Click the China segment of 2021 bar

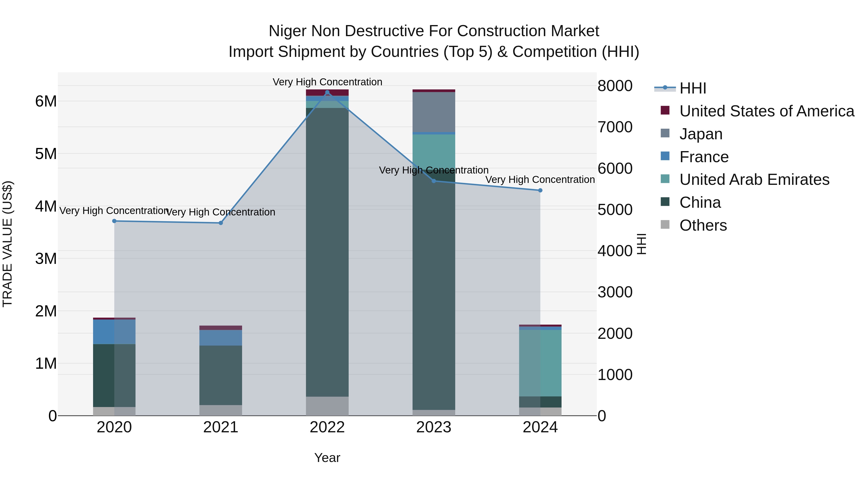[x=221, y=375]
